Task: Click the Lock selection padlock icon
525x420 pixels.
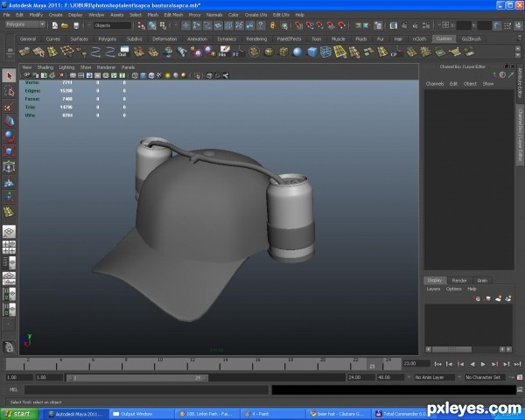Action: pyautogui.click(x=272, y=25)
